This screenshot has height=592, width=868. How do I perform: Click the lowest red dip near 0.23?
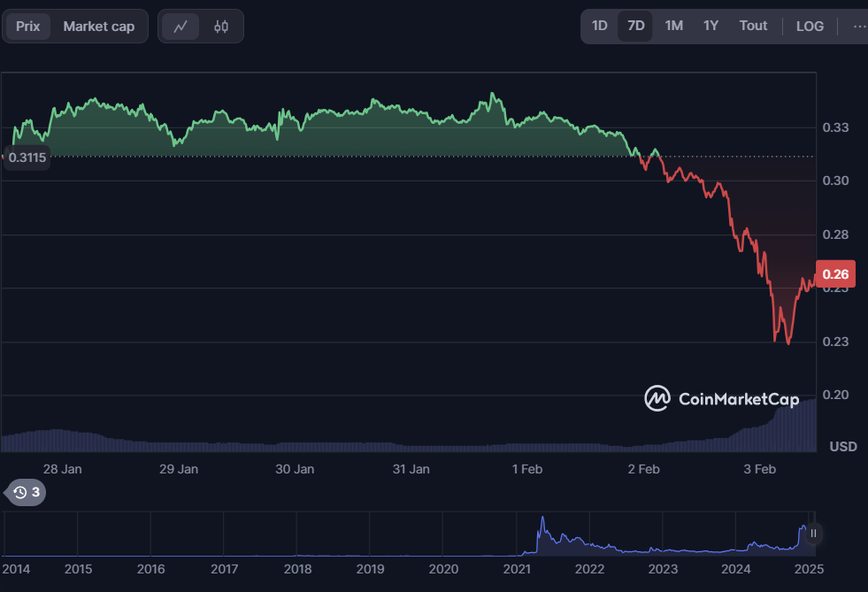pyautogui.click(x=787, y=342)
